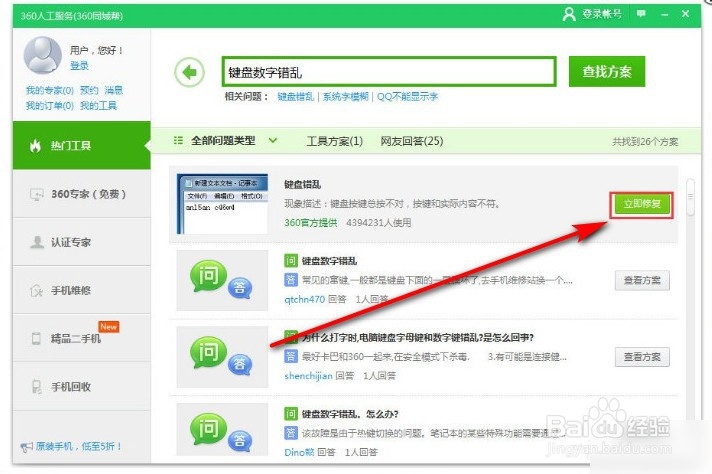
Task: Click the 登录帐号 text in title bar
Action: (602, 14)
